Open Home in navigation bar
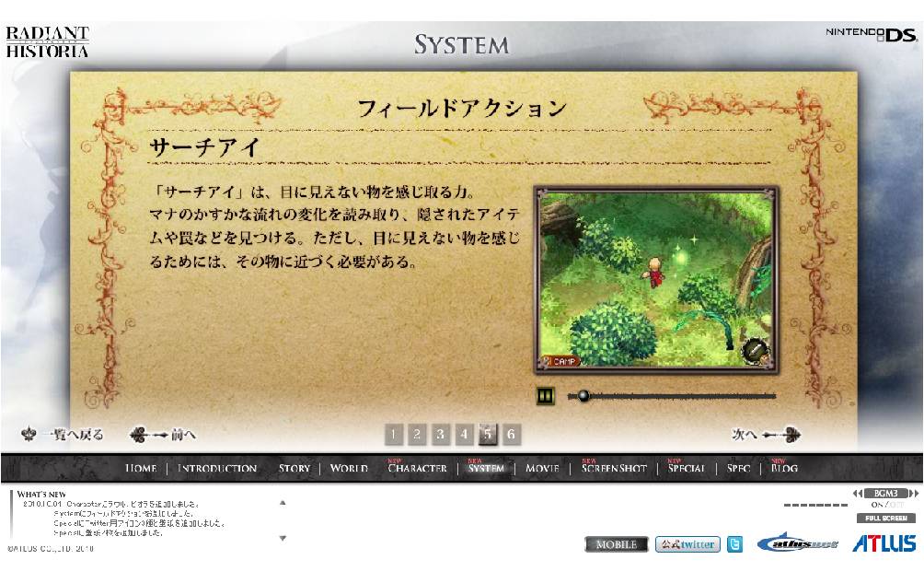 click(x=141, y=468)
